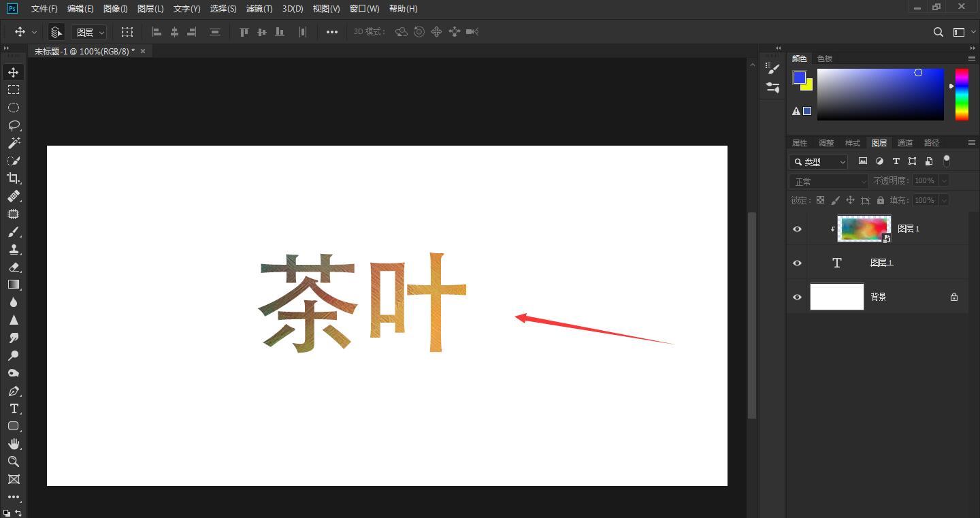Open the 滤镜 menu

click(259, 8)
